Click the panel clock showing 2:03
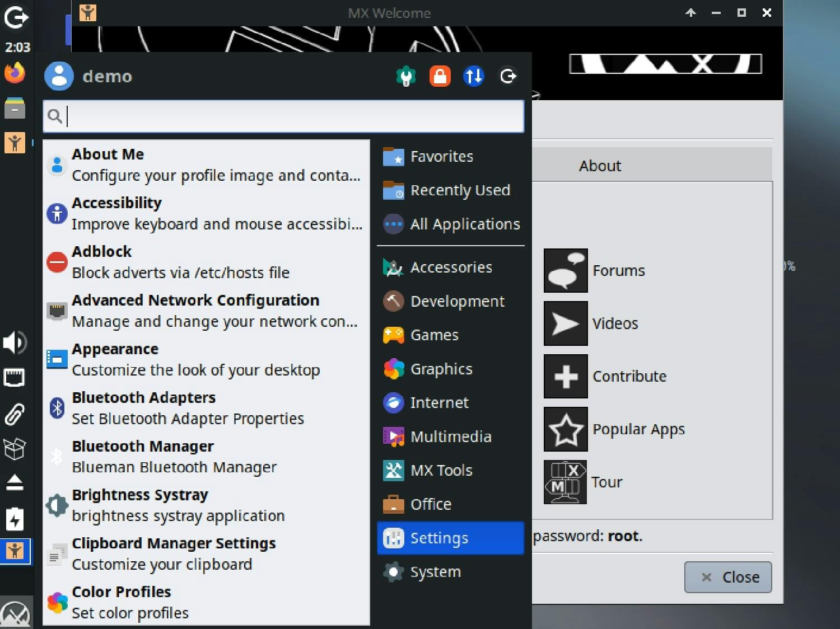Viewport: 840px width, 629px height. tap(17, 48)
